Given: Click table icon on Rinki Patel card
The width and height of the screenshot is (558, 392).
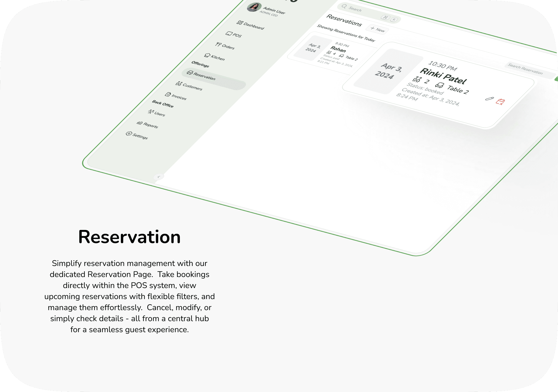Looking at the screenshot, I should tap(439, 85).
